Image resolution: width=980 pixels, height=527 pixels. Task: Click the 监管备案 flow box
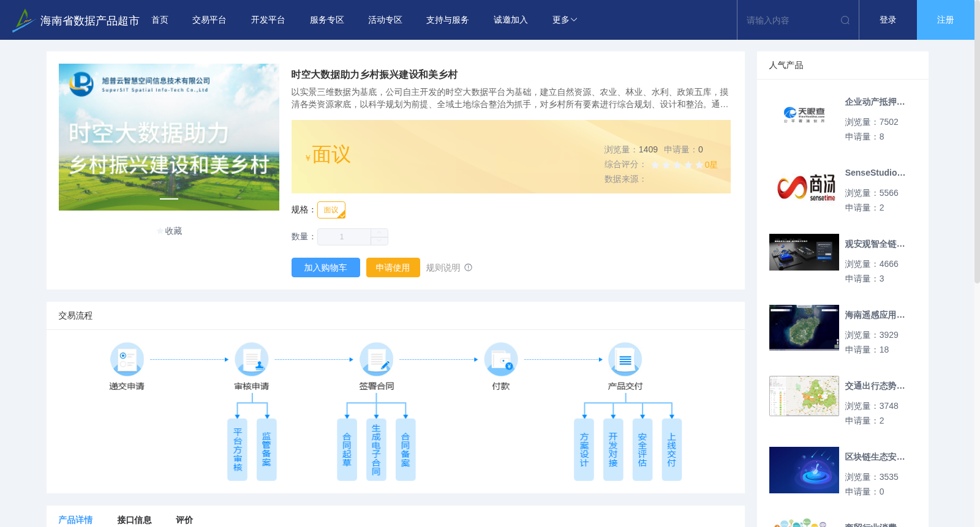pos(266,450)
